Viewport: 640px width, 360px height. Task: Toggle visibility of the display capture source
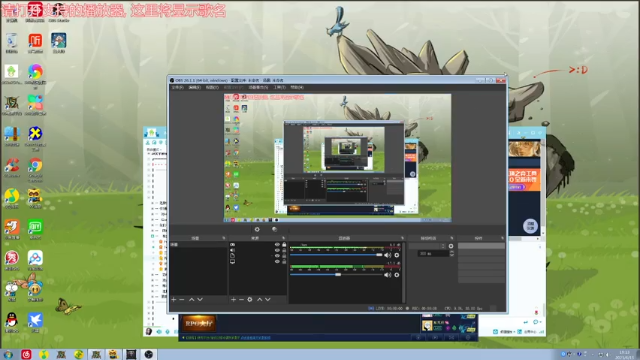(x=277, y=262)
